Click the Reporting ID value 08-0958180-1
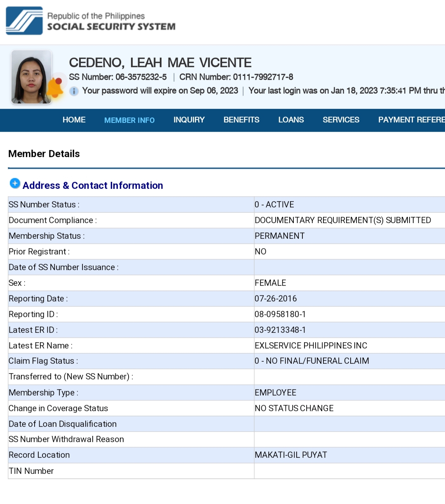 click(280, 314)
